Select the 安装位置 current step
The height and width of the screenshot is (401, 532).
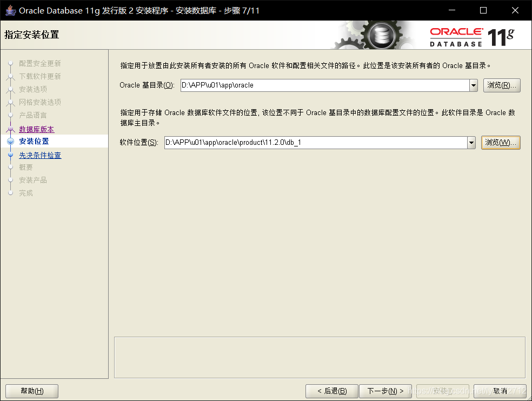pyautogui.click(x=34, y=141)
